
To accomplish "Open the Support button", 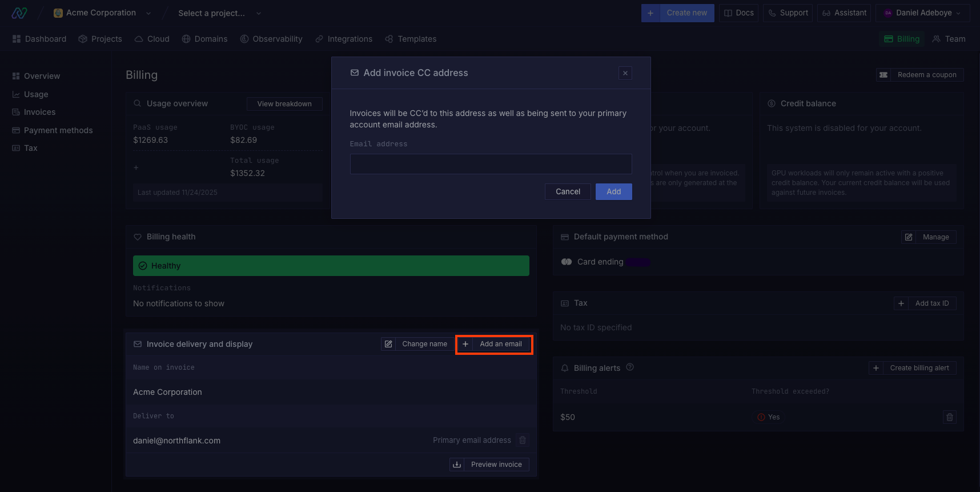I will click(x=788, y=13).
